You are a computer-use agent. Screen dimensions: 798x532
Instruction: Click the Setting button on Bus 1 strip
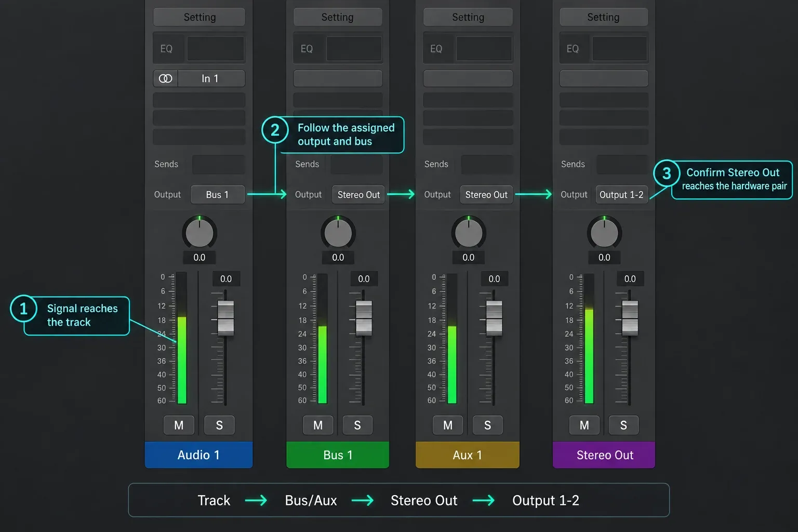coord(338,17)
